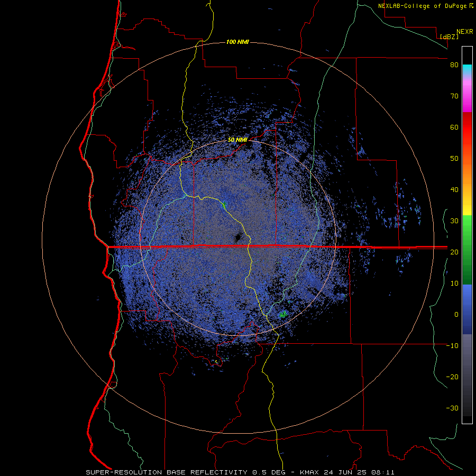Click the 60 value on the dBZ scale
This screenshot has height=476, width=476.
[454, 127]
